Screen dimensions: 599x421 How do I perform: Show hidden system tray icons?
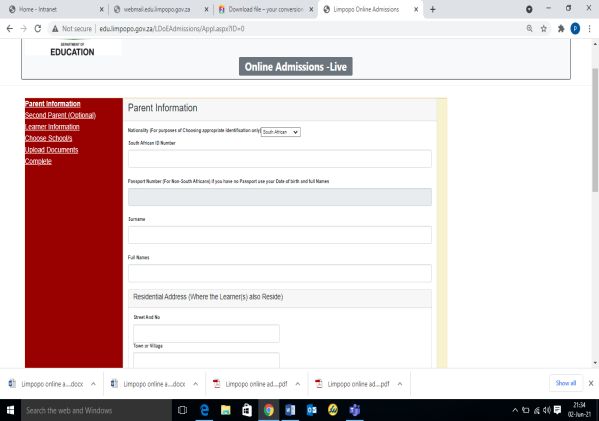(515, 410)
